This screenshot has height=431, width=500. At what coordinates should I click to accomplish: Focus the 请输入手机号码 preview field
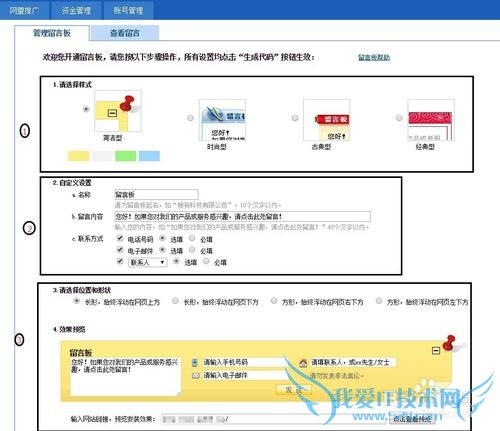point(244,362)
